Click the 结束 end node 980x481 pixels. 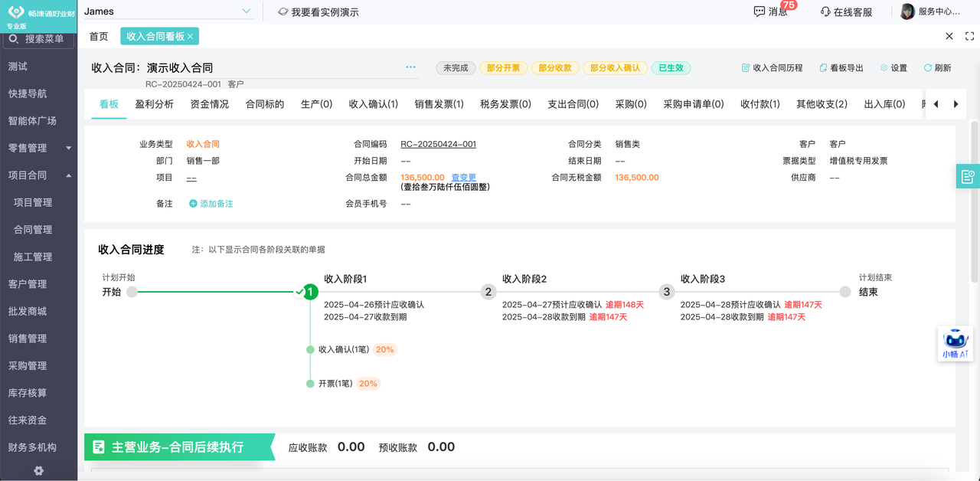[845, 292]
